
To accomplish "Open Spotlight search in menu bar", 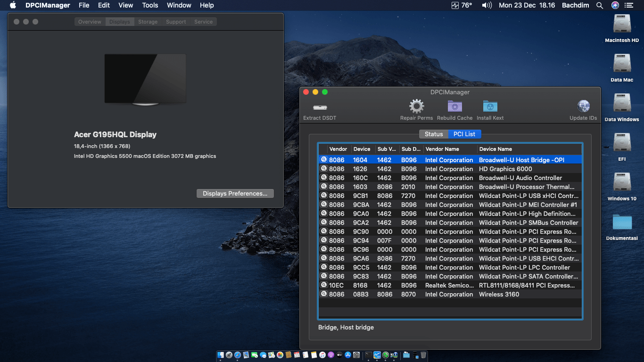I will click(x=600, y=5).
